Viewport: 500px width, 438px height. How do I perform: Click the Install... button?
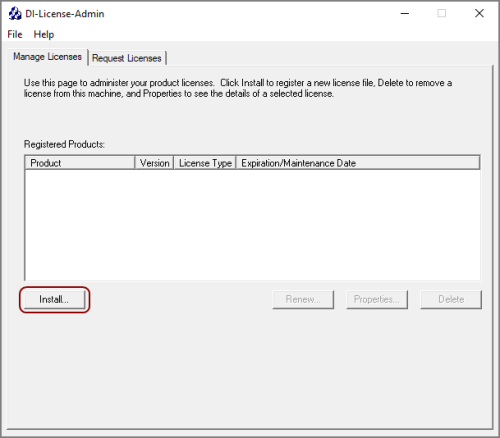pyautogui.click(x=54, y=299)
